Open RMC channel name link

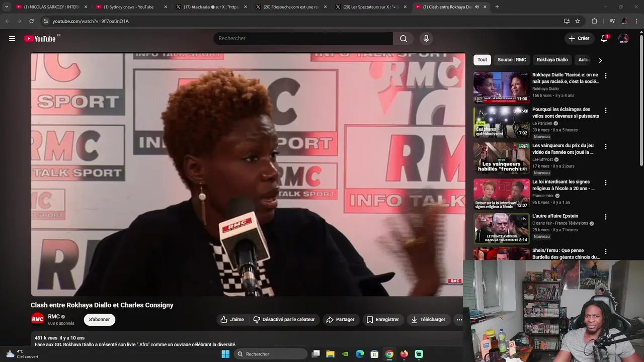coord(54,317)
